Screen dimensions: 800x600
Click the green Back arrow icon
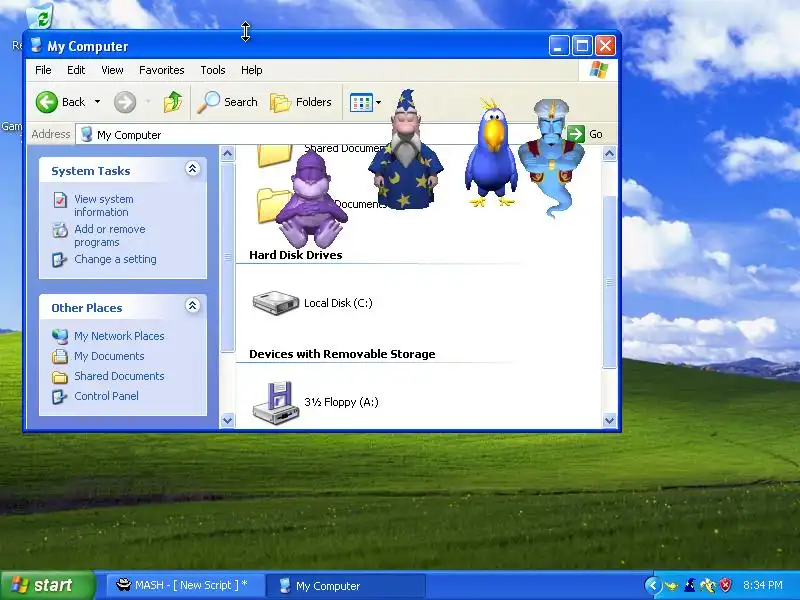coord(46,102)
